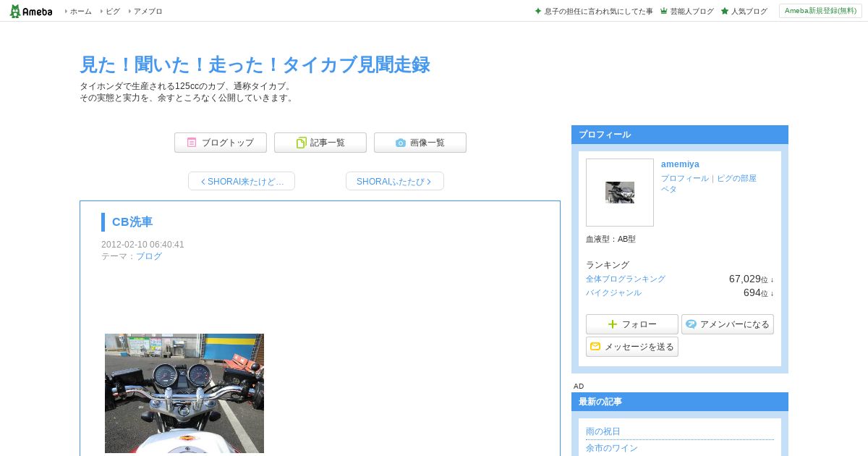Open 人気ブログ link
The width and height of the screenshot is (868, 456).
click(749, 12)
